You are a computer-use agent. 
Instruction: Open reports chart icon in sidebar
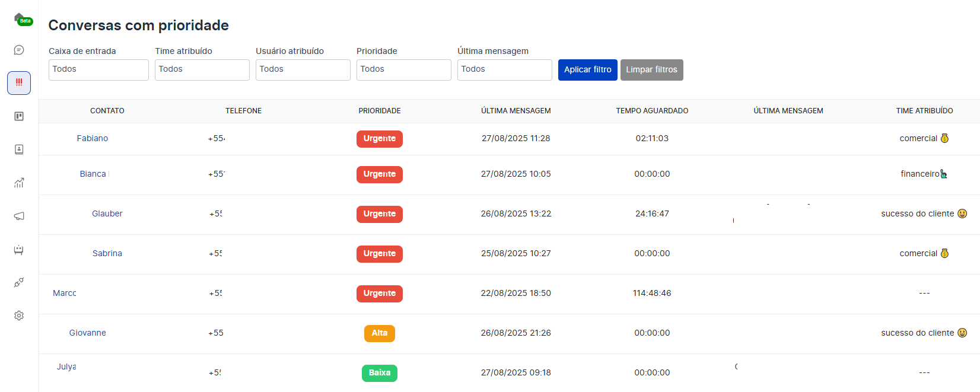click(x=19, y=183)
